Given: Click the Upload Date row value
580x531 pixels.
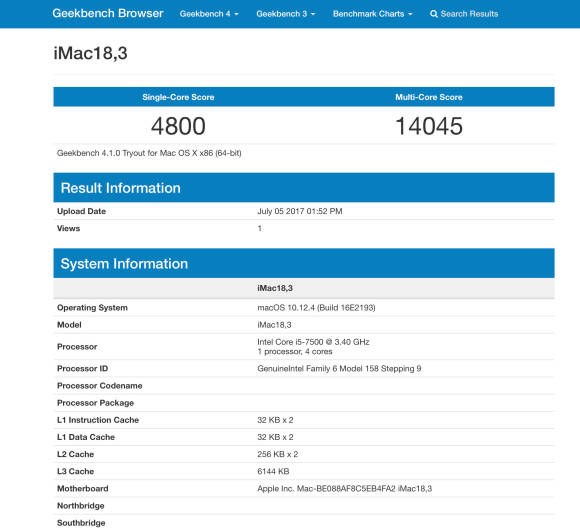Looking at the screenshot, I should 300,212.
